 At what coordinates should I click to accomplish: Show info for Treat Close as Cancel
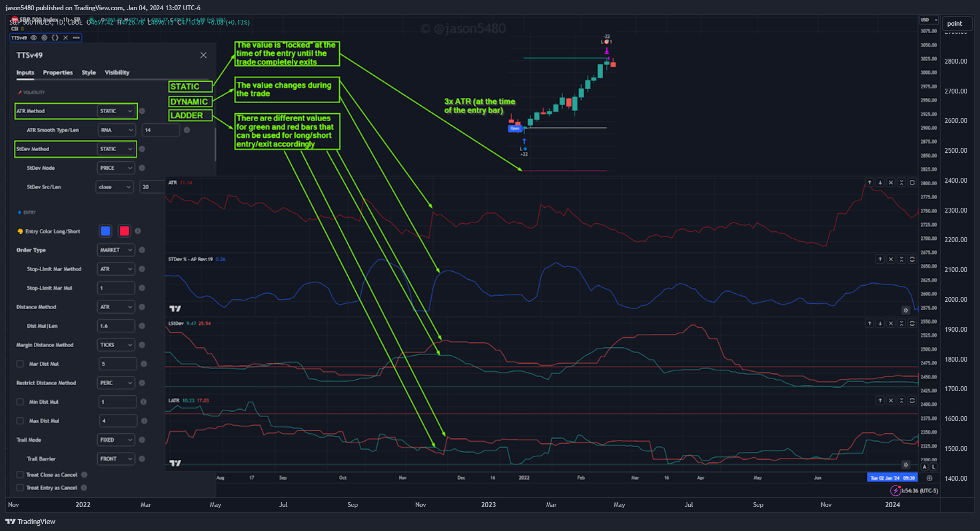click(84, 474)
